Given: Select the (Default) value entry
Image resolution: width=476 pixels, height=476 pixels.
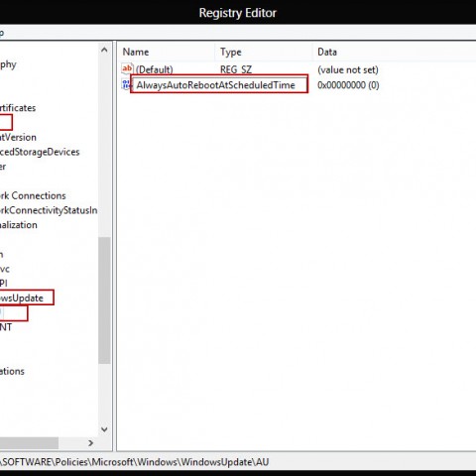Looking at the screenshot, I should pyautogui.click(x=155, y=69).
